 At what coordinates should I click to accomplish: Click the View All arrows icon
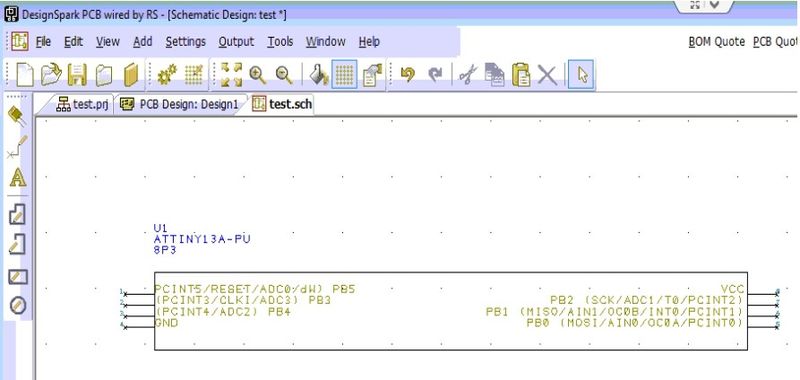tap(232, 75)
